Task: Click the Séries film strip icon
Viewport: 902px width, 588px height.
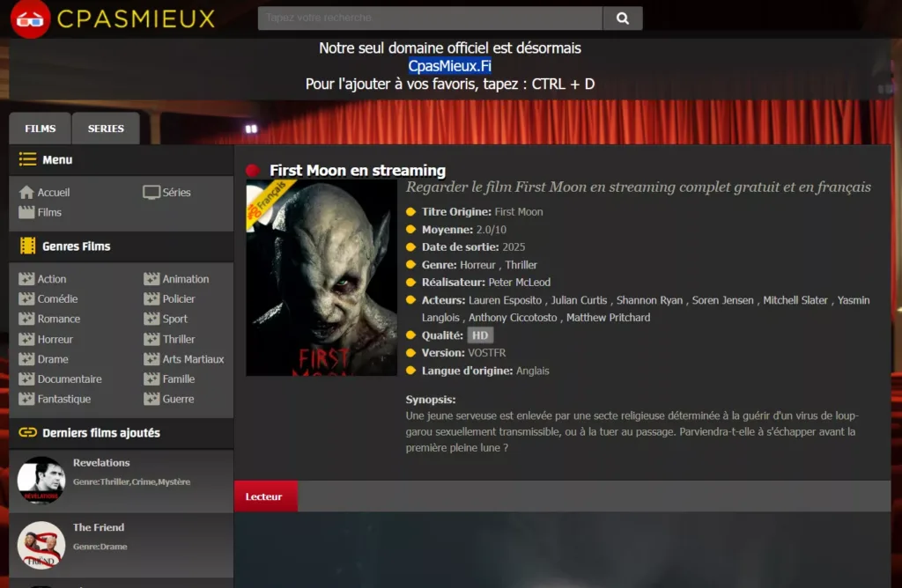Action: (x=152, y=192)
